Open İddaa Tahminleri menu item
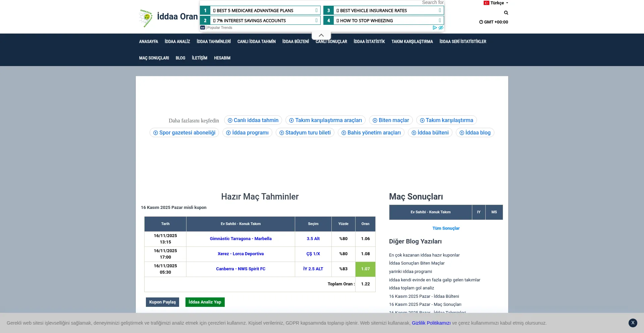The image size is (644, 333). [213, 42]
